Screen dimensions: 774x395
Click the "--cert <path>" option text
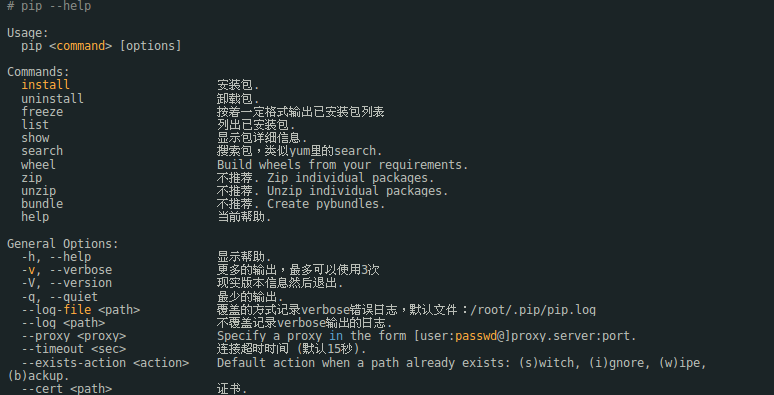click(67, 389)
